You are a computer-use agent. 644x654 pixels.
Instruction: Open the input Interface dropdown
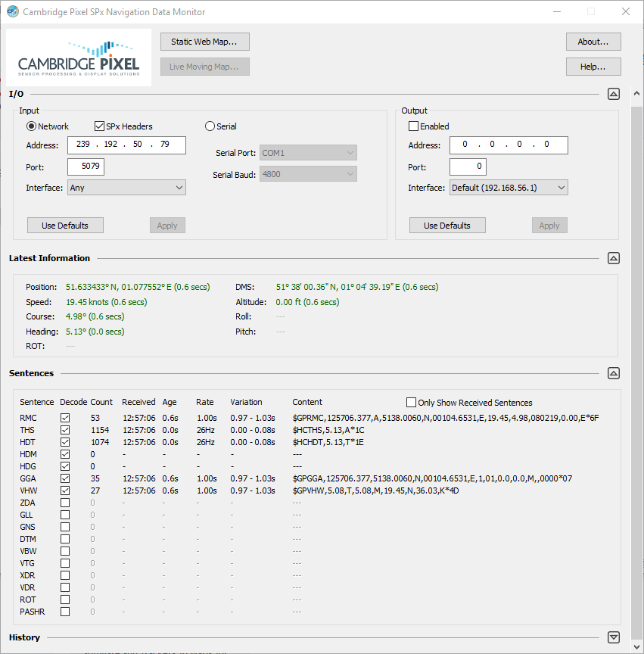click(x=126, y=188)
